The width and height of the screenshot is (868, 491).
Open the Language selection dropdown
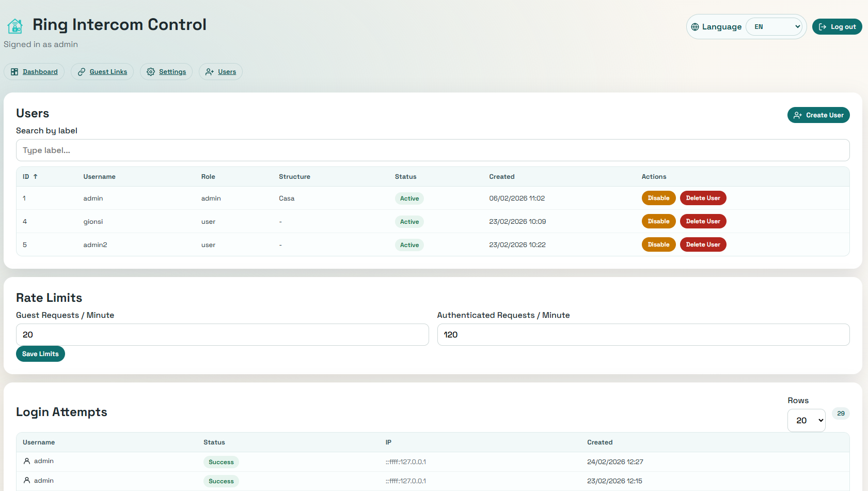(775, 26)
